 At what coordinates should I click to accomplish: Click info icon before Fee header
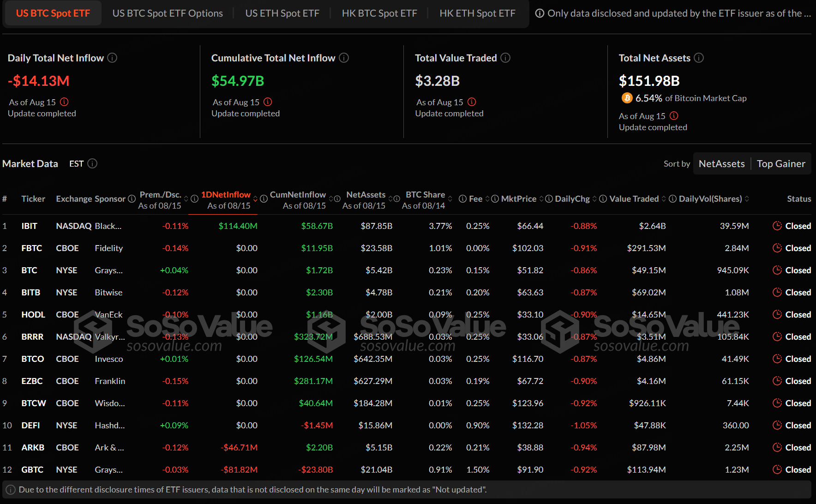pyautogui.click(x=462, y=199)
